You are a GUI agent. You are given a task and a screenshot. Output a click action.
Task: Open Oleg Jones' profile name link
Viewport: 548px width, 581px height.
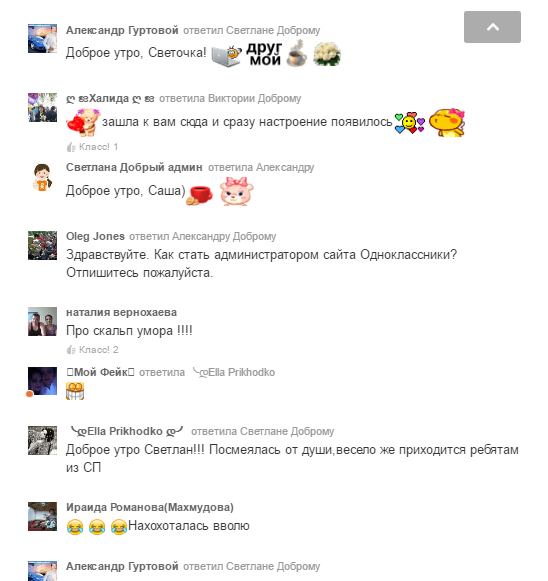coord(95,236)
